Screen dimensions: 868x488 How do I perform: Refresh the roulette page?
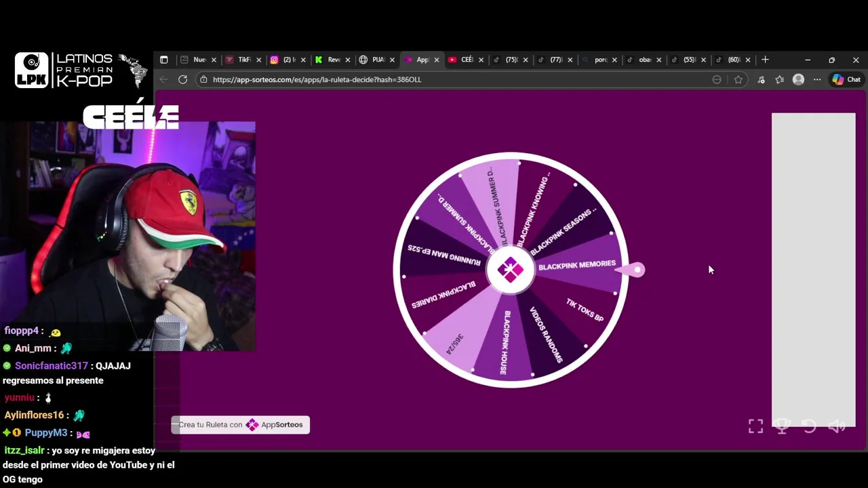pyautogui.click(x=182, y=79)
